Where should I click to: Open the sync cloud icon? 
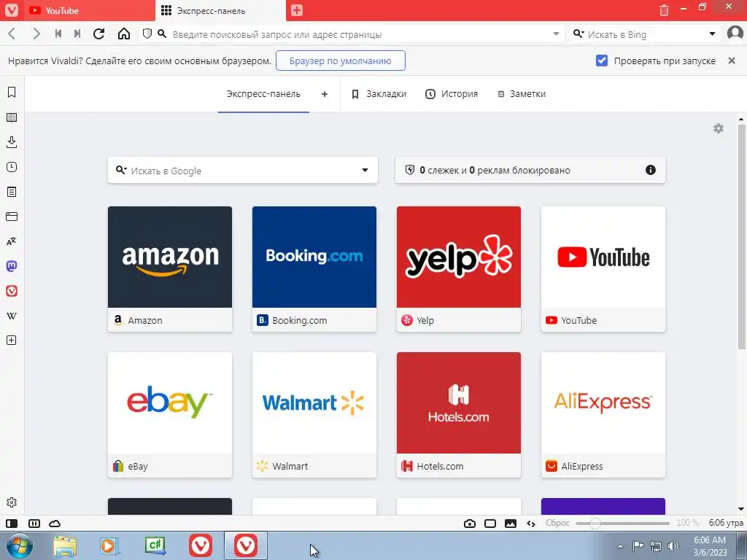tap(55, 524)
